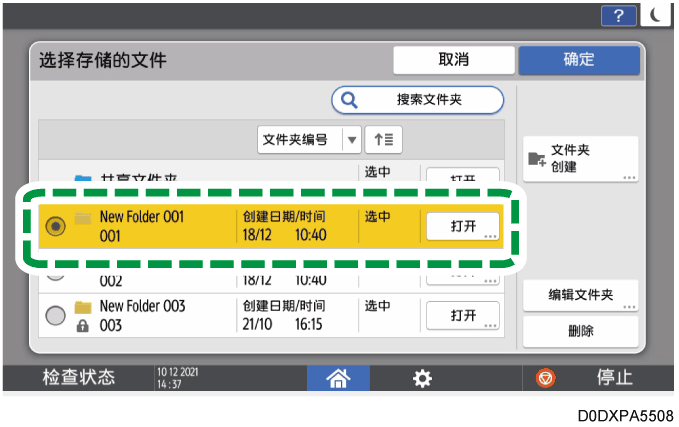679x427 pixels.
Task: Tap 停止 label in the bottom bar
Action: (x=614, y=378)
